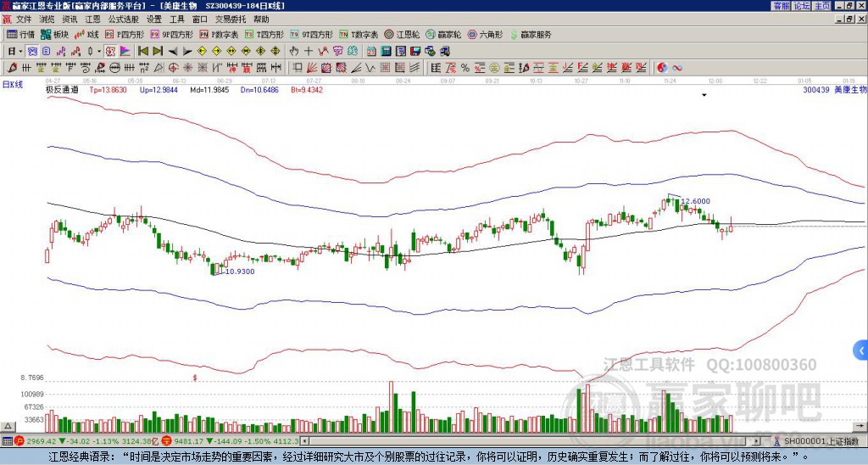
Task: Open the 9T四方形 tool
Action: click(311, 34)
